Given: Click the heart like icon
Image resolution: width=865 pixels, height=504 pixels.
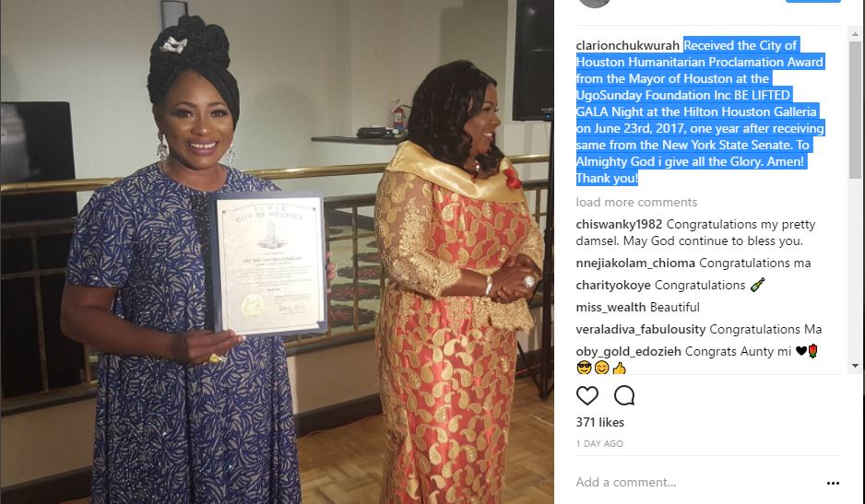Looking at the screenshot, I should (587, 395).
